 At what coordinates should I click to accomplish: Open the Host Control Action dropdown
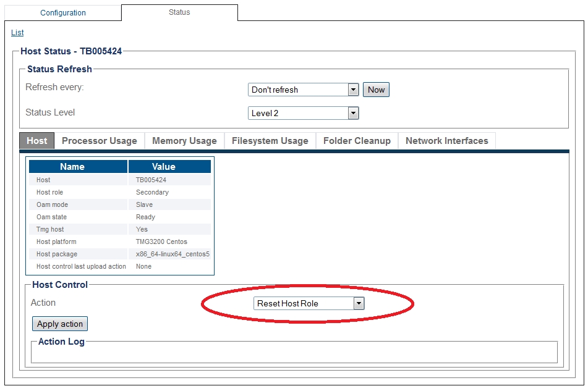pyautogui.click(x=309, y=303)
